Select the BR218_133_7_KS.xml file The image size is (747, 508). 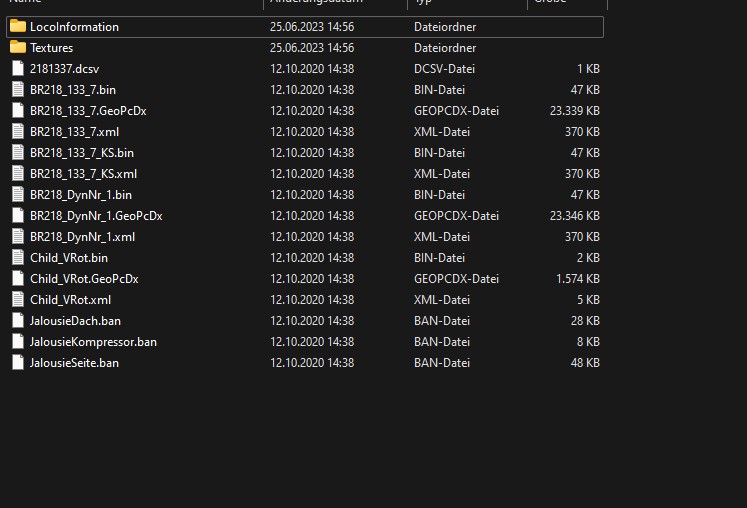pos(83,174)
